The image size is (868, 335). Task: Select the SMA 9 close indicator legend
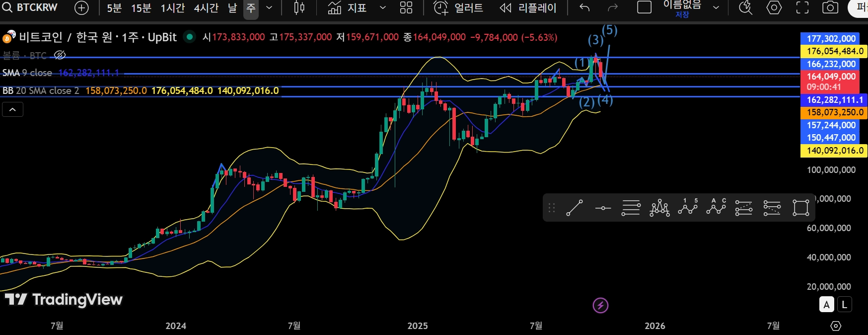[x=27, y=73]
